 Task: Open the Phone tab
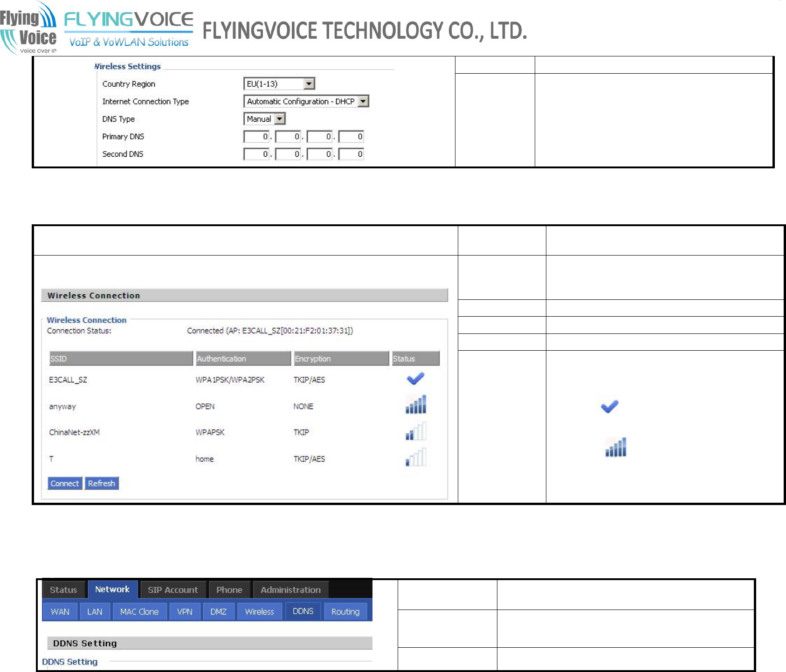click(229, 589)
